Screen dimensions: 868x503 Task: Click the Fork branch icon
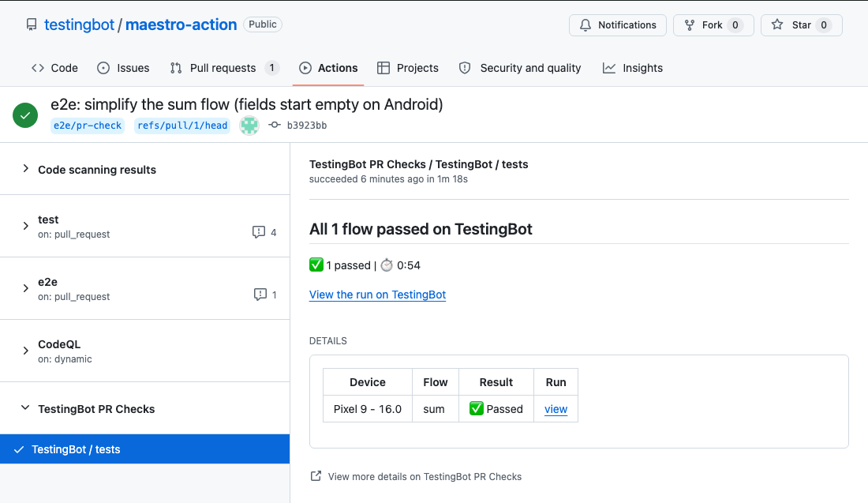tap(689, 25)
